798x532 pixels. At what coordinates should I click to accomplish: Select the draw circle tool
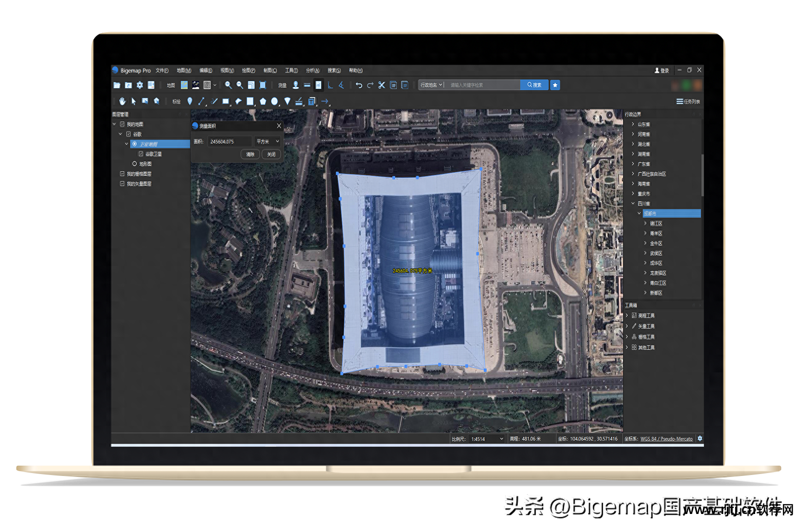click(x=275, y=101)
